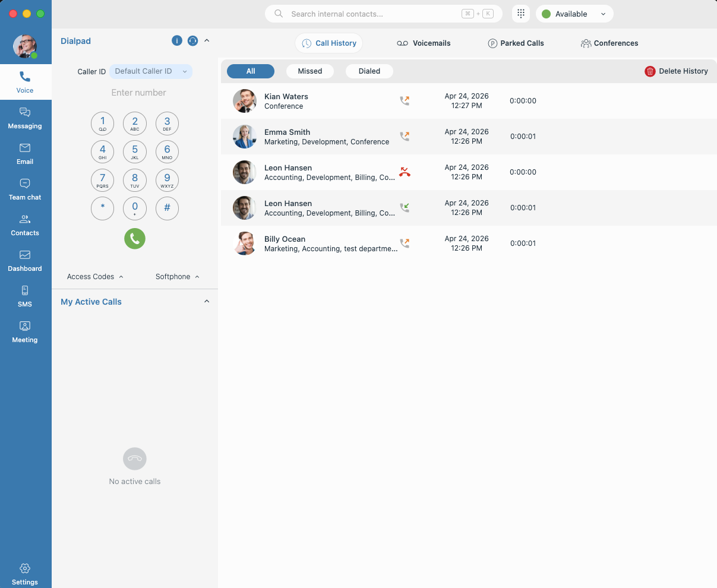Go to Team chat in sidebar

(25, 189)
